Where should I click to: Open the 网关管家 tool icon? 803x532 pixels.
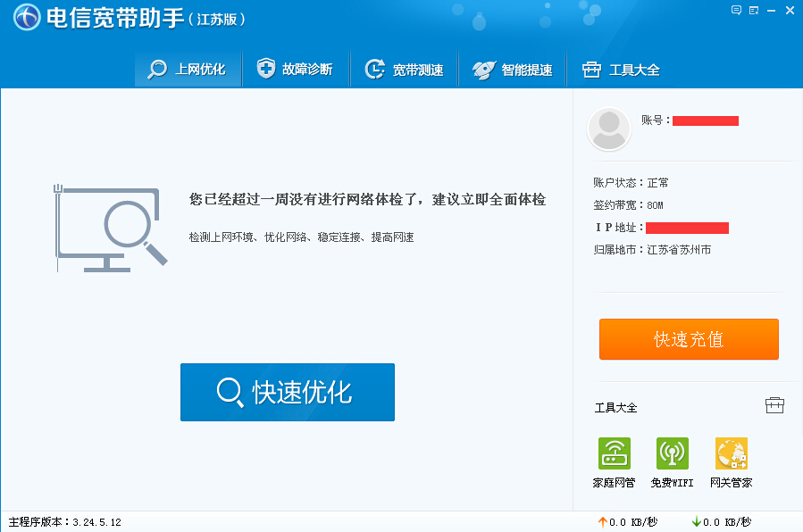[732, 453]
